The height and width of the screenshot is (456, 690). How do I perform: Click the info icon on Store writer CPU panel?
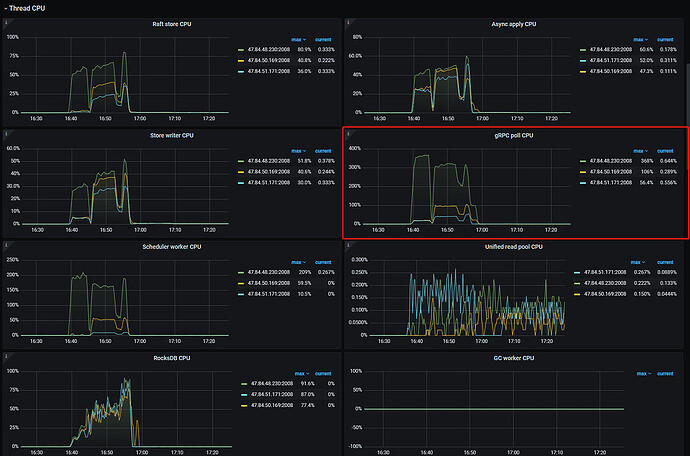pyautogui.click(x=6, y=133)
